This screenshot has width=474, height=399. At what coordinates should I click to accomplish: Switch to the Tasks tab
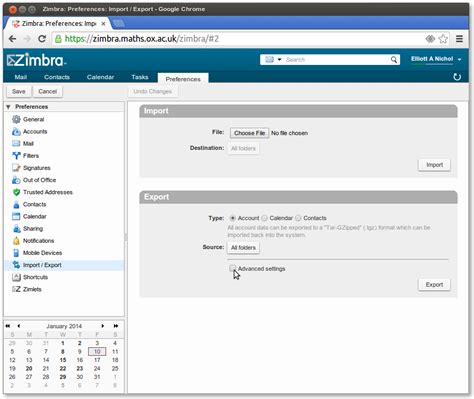tap(140, 77)
